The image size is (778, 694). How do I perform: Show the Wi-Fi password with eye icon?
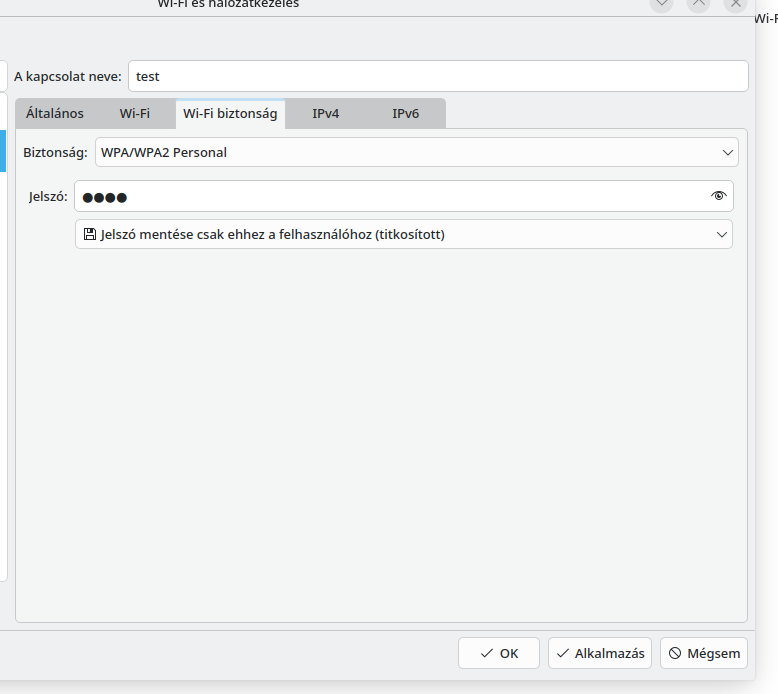pos(718,196)
